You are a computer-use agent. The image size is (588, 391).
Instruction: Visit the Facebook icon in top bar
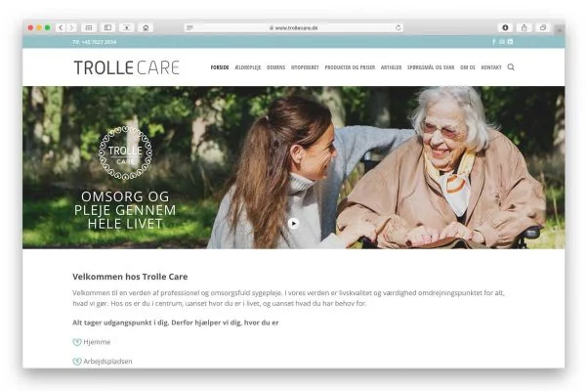tap(494, 42)
